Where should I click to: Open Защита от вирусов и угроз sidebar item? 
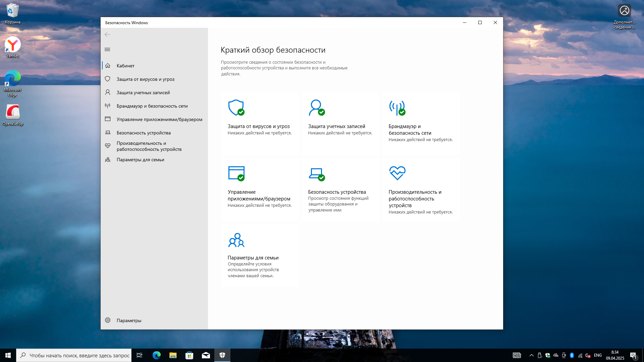[145, 79]
